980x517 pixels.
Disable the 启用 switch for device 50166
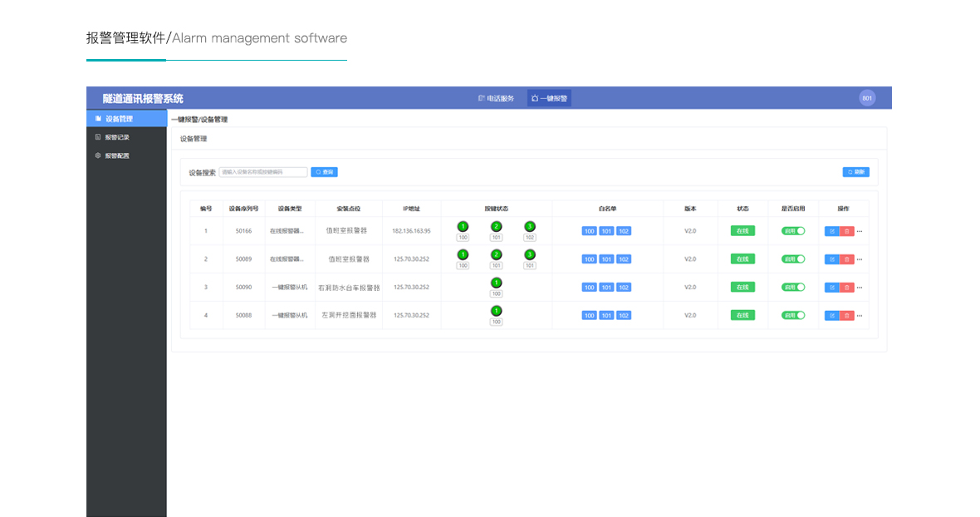pos(793,231)
